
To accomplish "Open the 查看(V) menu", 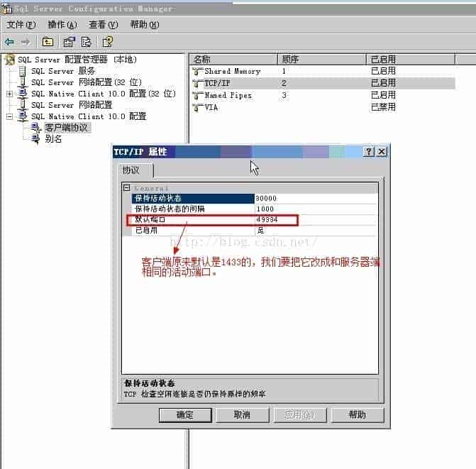I will [x=103, y=25].
